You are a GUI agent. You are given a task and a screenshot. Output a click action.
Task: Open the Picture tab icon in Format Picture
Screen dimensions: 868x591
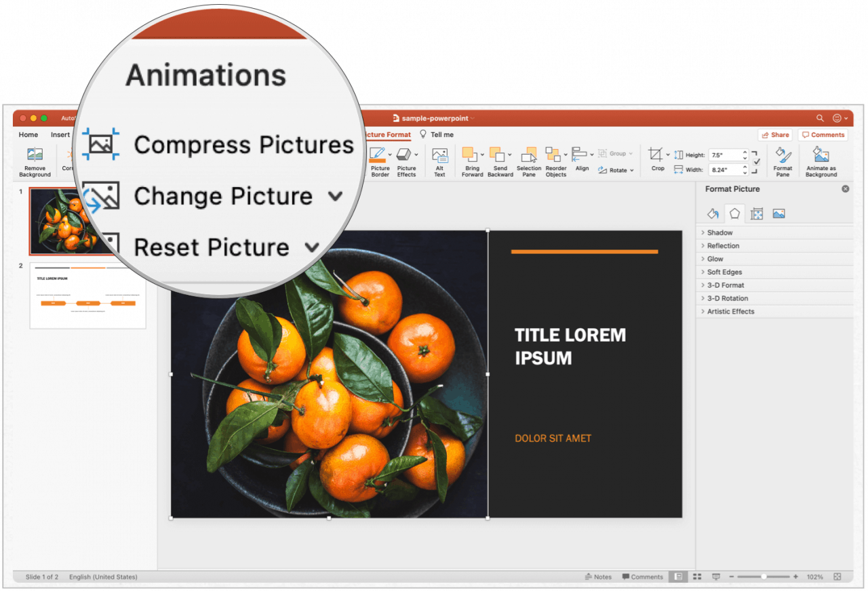coord(778,213)
